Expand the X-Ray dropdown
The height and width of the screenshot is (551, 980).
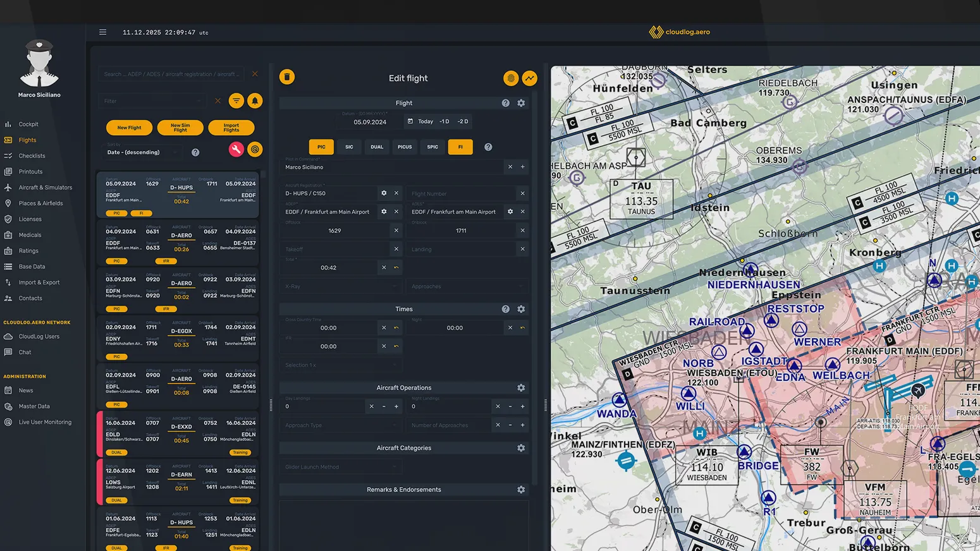pyautogui.click(x=341, y=286)
